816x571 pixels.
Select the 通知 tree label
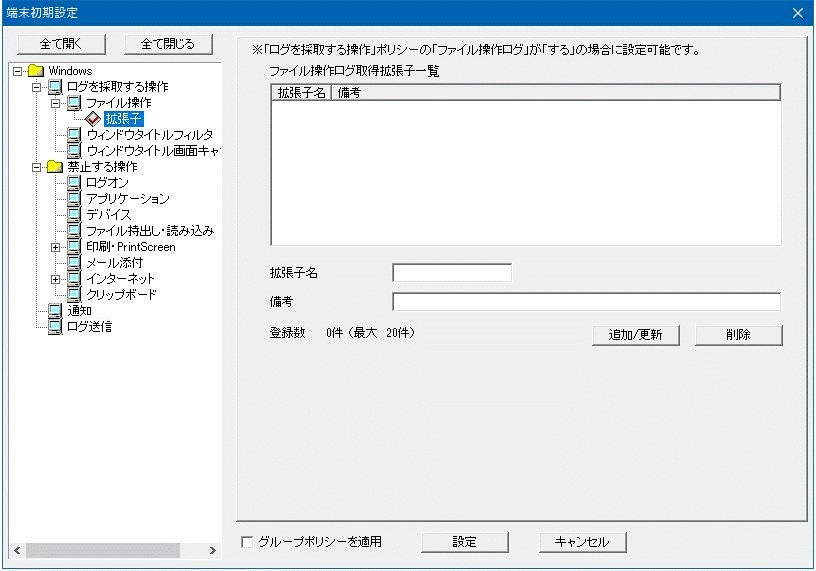tap(80, 311)
